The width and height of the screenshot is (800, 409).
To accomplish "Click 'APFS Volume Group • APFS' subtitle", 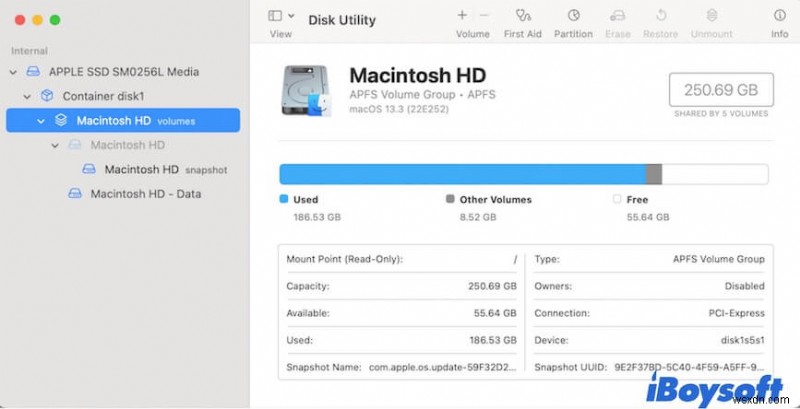I will (422, 95).
